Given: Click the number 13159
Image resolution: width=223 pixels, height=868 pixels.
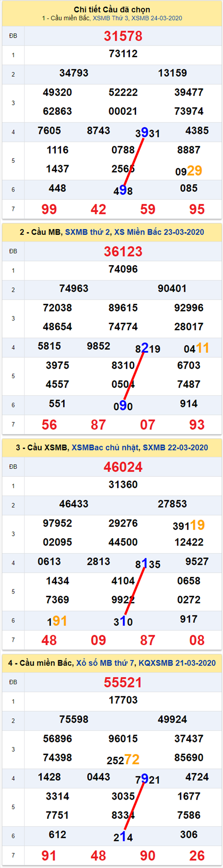Looking at the screenshot, I should click(x=172, y=73).
